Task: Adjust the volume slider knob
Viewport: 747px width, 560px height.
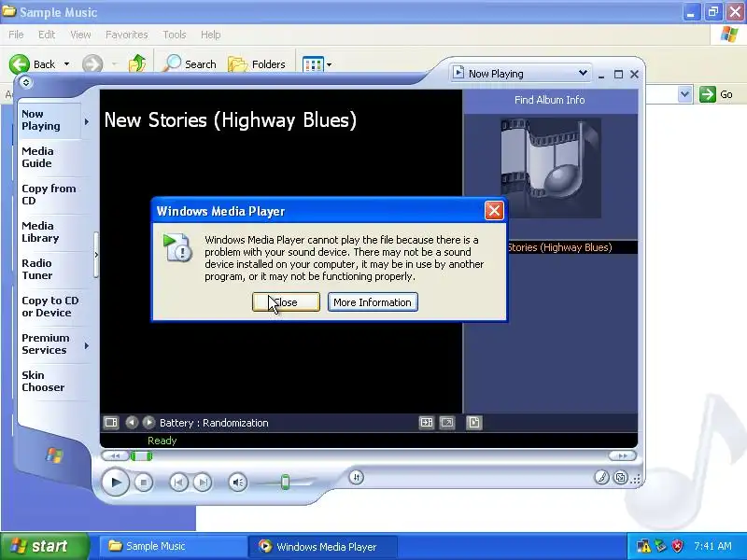Action: 285,482
